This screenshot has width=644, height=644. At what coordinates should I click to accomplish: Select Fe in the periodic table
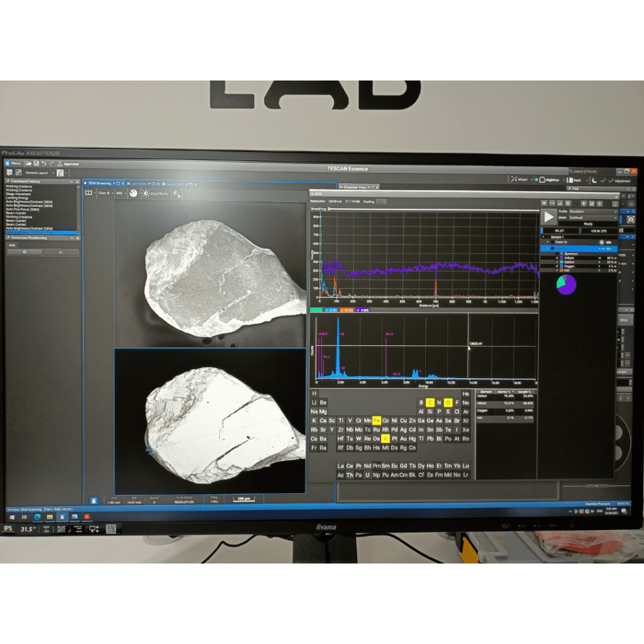377,421
